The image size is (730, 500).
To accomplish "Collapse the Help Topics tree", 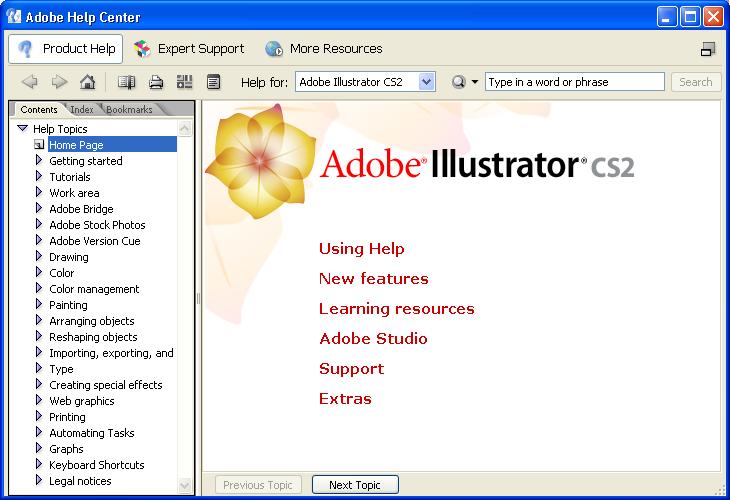I will pyautogui.click(x=22, y=128).
